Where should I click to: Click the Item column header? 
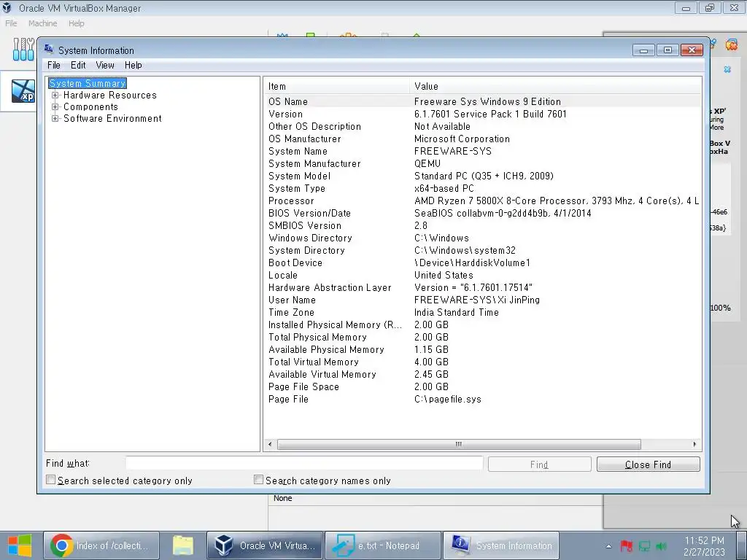pos(336,86)
